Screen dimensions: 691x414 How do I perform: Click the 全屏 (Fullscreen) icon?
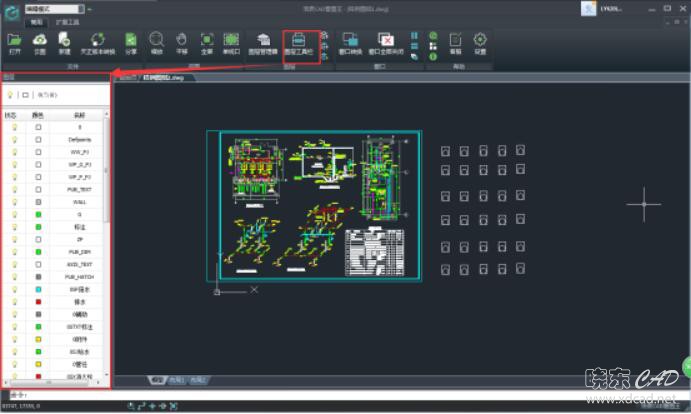pos(206,42)
